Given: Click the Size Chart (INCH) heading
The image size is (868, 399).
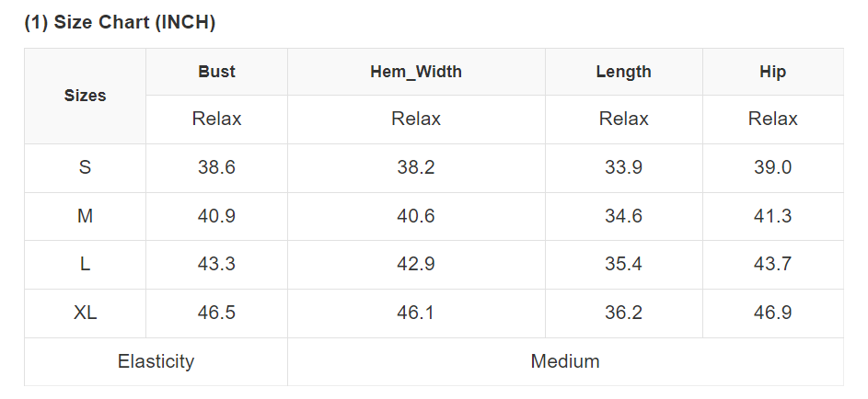Looking at the screenshot, I should click(120, 23).
